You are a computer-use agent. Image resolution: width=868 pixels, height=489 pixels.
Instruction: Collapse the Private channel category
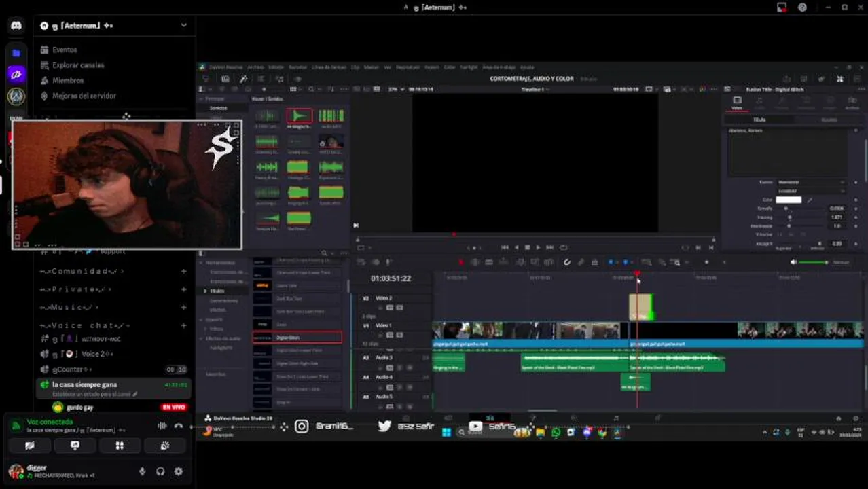(x=75, y=289)
